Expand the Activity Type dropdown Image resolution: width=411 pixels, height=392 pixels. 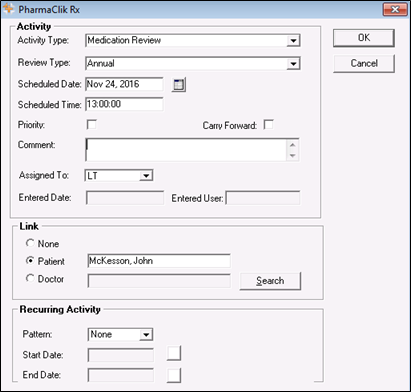point(293,41)
